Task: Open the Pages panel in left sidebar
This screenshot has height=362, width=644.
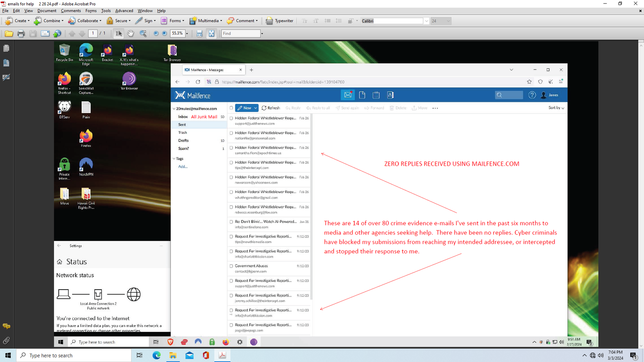Action: point(6,49)
